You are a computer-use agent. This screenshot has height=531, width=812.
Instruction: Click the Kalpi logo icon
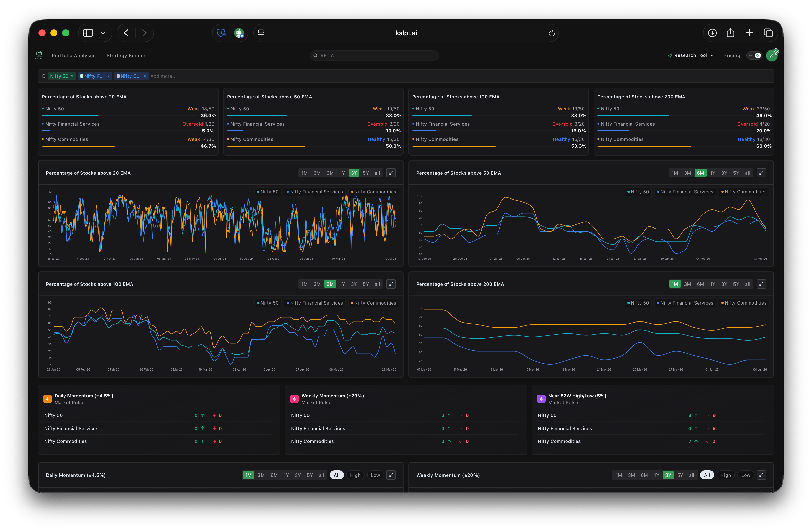click(39, 55)
